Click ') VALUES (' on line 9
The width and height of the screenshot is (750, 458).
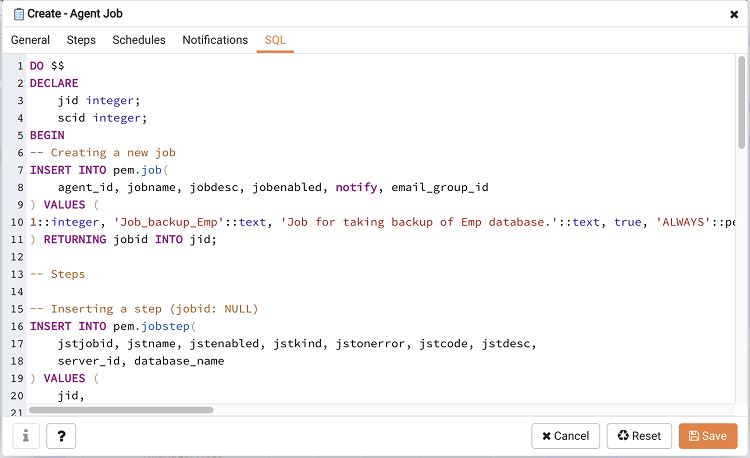[x=65, y=205]
